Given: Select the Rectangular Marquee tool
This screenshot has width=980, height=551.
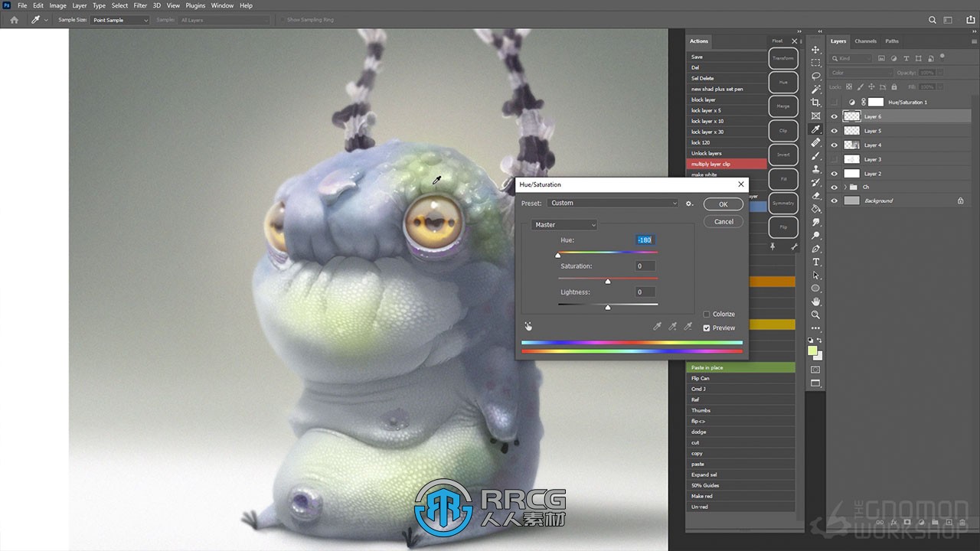Looking at the screenshot, I should click(815, 63).
